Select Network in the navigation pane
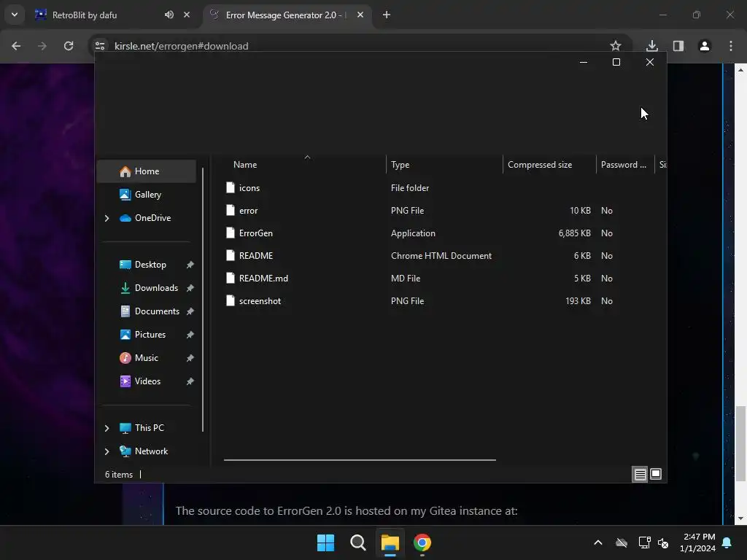Image resolution: width=747 pixels, height=560 pixels. [x=144, y=451]
